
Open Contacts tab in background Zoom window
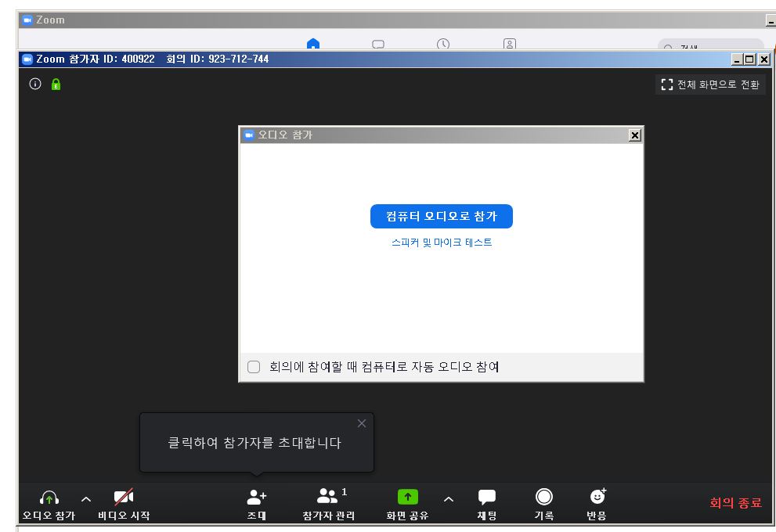pyautogui.click(x=510, y=44)
